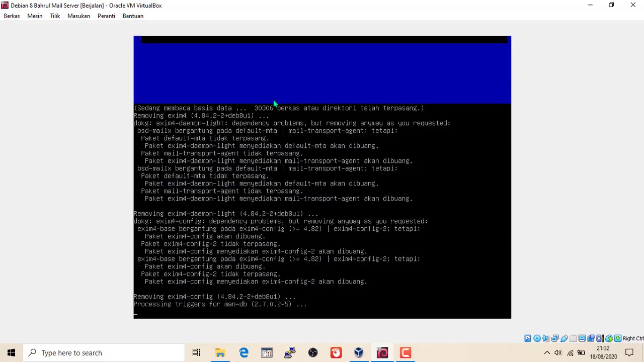Click the shared folders icon in VirtualBox status bar
The height and width of the screenshot is (362, 644).
click(x=573, y=338)
